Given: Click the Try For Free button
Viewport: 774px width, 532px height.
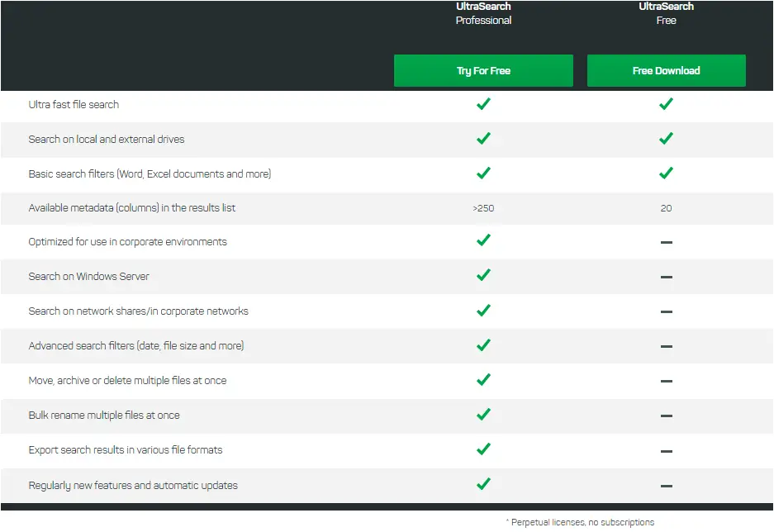Looking at the screenshot, I should click(x=483, y=71).
